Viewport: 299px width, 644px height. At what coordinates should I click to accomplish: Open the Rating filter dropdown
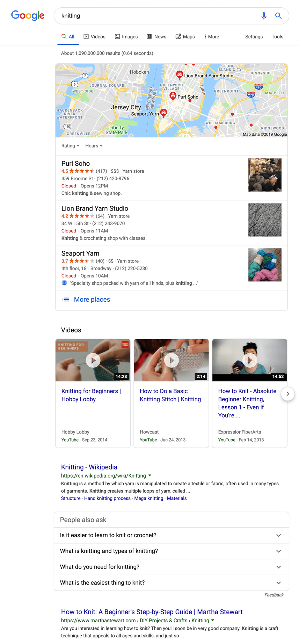click(70, 146)
